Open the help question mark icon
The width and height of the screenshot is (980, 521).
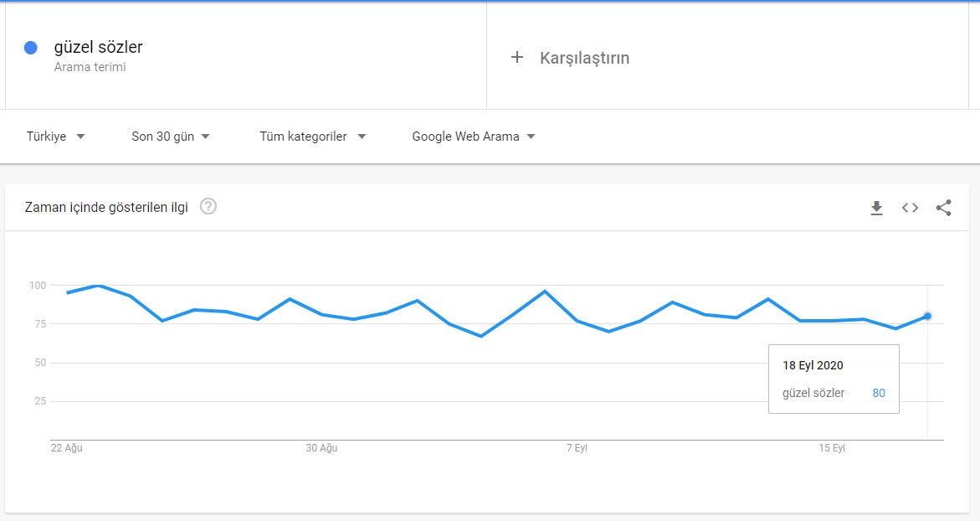point(208,206)
